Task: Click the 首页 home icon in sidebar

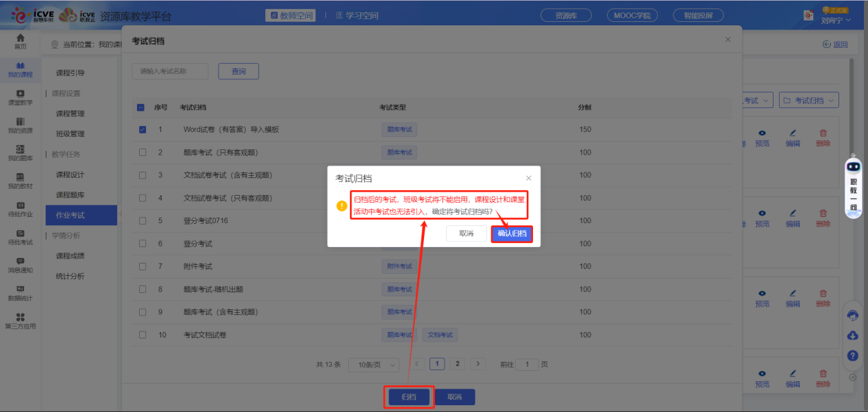Action: [20, 41]
